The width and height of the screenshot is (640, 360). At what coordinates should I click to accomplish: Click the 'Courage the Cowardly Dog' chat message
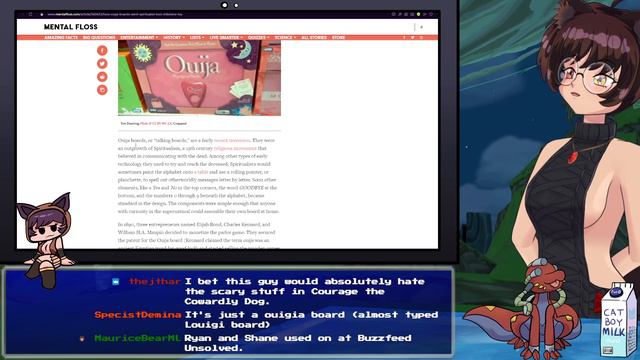click(304, 291)
